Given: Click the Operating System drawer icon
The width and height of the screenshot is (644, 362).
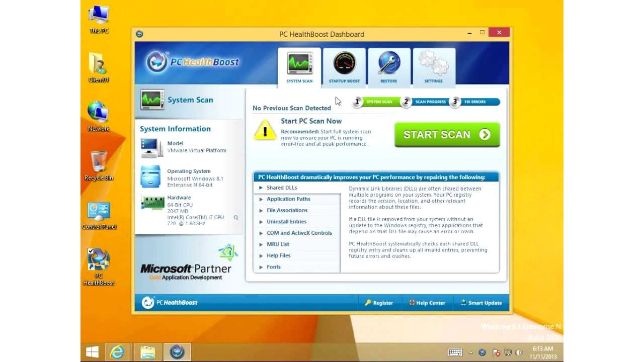Looking at the screenshot, I should (151, 176).
